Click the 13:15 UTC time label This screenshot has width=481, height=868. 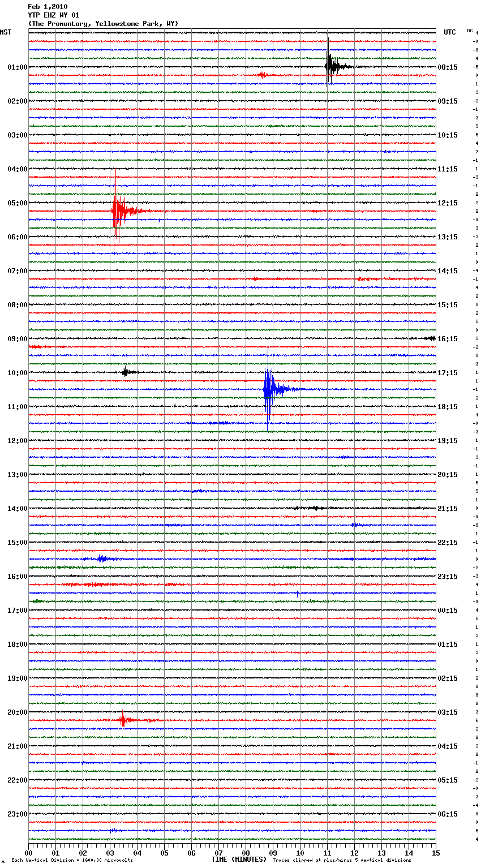coord(448,237)
